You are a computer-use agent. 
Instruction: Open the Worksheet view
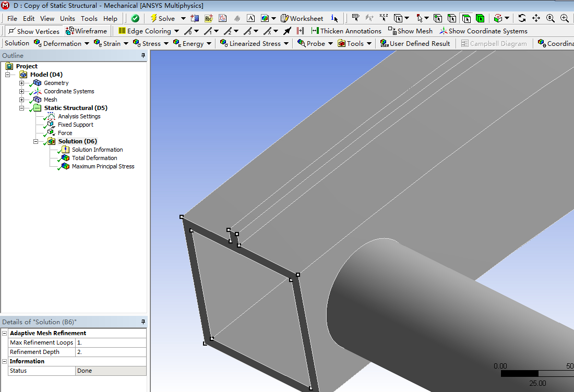(x=302, y=18)
